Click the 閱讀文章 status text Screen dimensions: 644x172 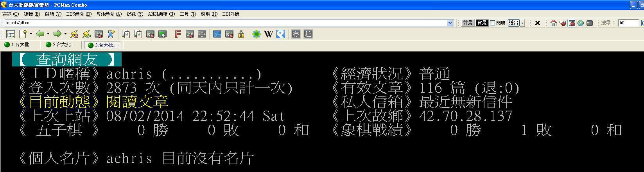tap(137, 102)
